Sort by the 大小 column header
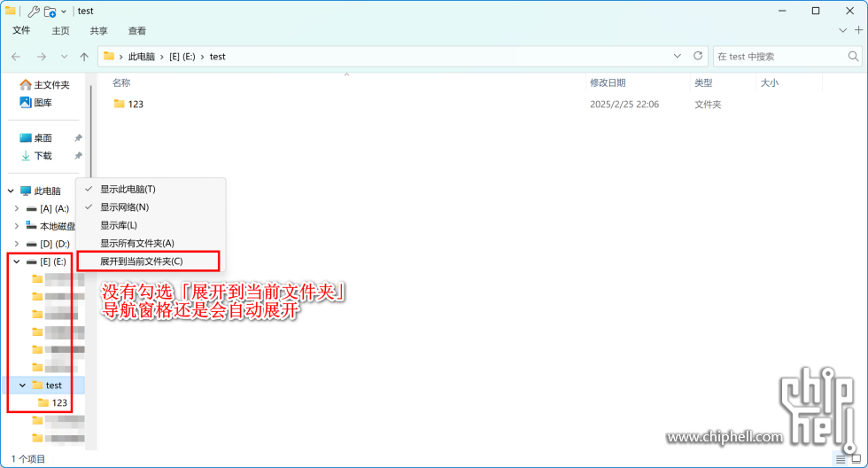 [770, 82]
